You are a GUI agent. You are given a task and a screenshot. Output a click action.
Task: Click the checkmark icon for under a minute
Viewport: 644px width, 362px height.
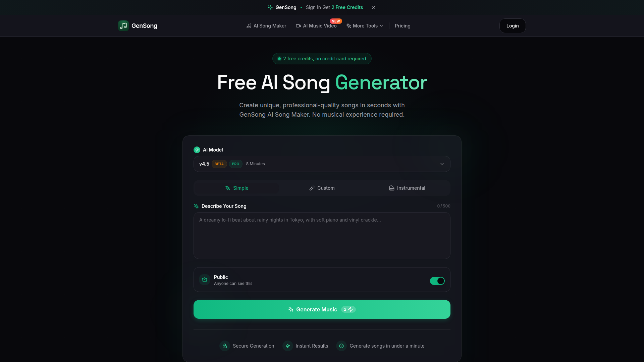[341, 346]
